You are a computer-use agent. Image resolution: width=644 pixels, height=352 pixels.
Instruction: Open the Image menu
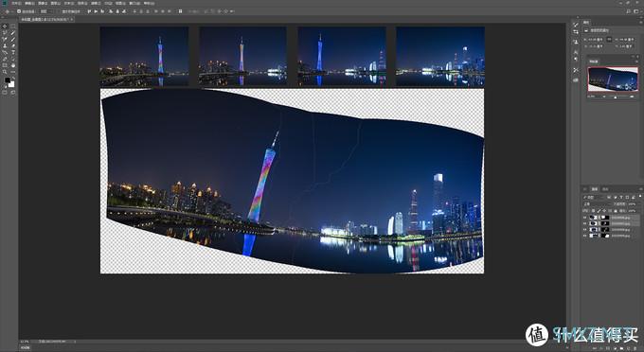coord(43,3)
